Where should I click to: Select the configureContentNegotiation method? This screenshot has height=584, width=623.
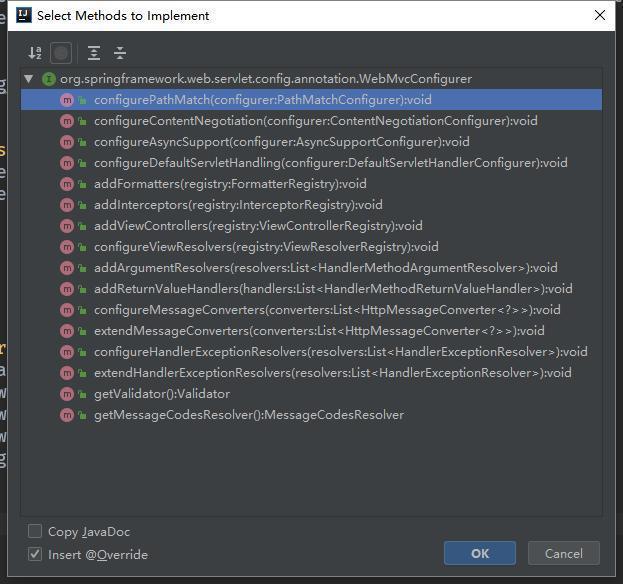coord(315,121)
